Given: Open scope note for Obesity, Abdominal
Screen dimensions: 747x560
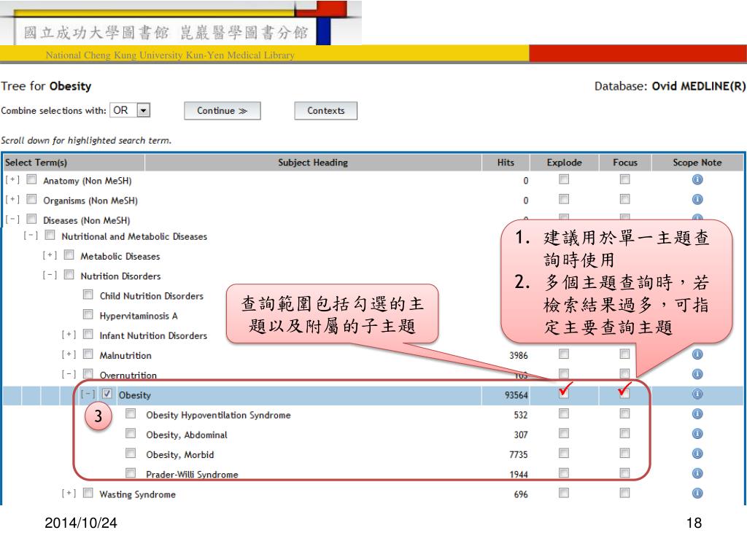Looking at the screenshot, I should coord(697,434).
